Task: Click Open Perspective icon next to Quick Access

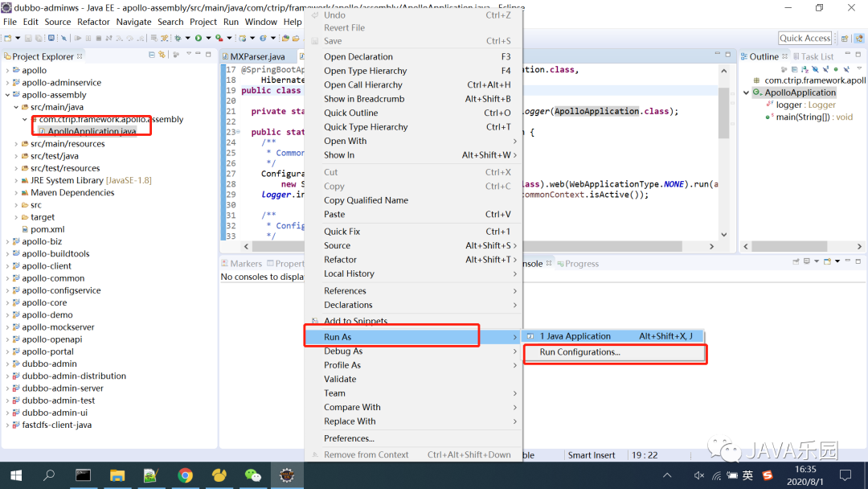Action: 845,39
